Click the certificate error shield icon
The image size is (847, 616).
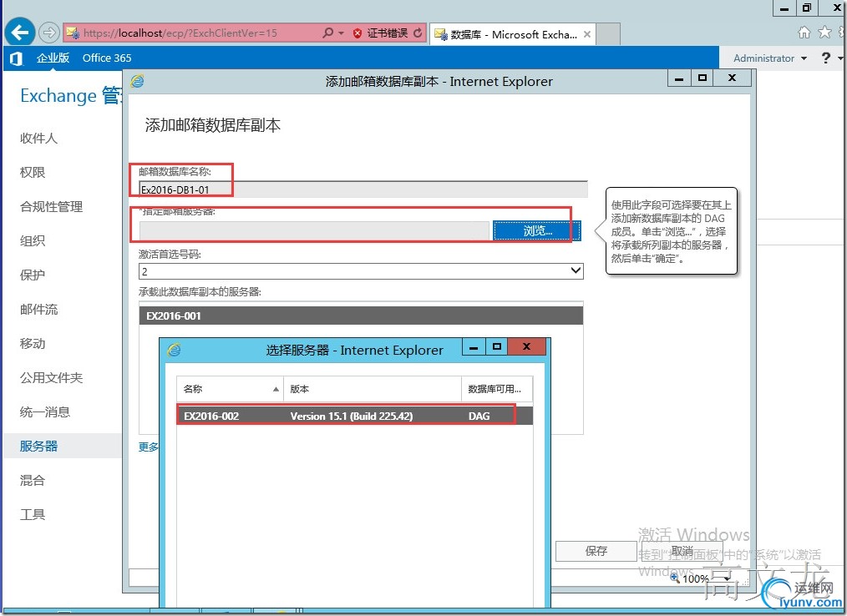coord(357,33)
